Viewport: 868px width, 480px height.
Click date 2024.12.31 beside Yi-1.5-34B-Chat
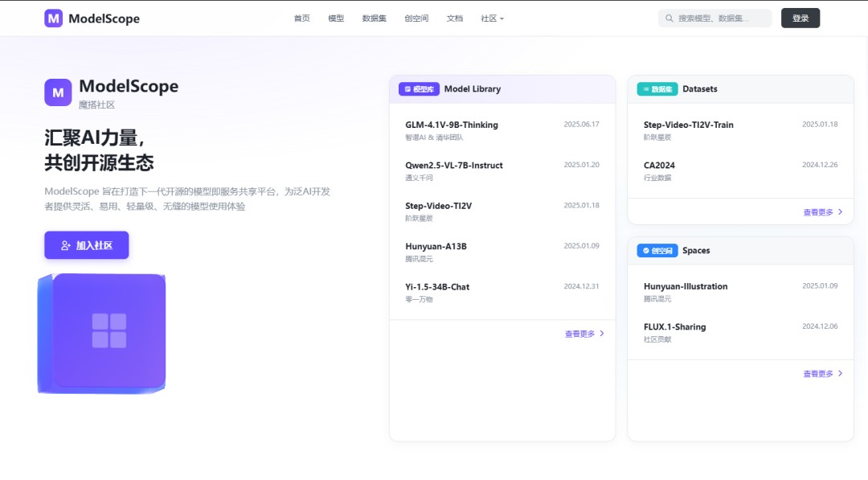(x=581, y=287)
